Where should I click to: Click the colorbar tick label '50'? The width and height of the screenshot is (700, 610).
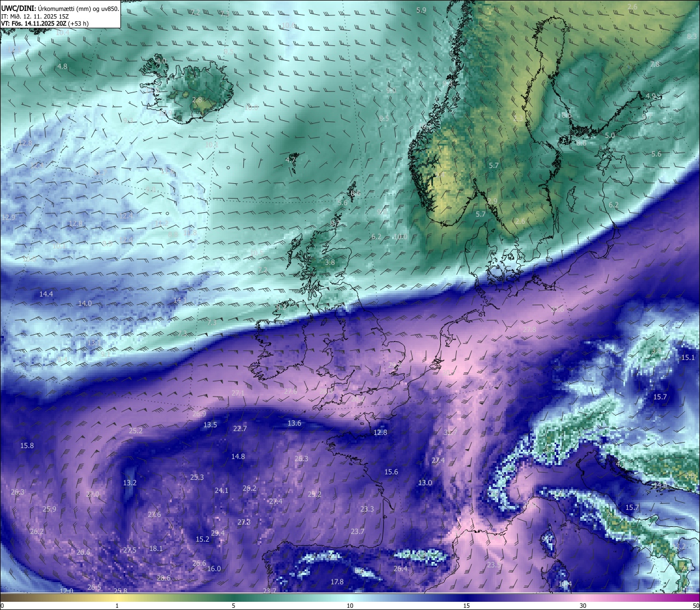696,606
